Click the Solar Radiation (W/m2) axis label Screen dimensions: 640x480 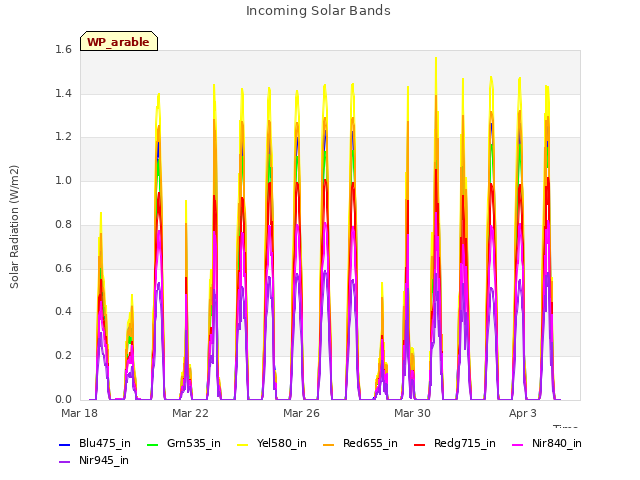14,227
